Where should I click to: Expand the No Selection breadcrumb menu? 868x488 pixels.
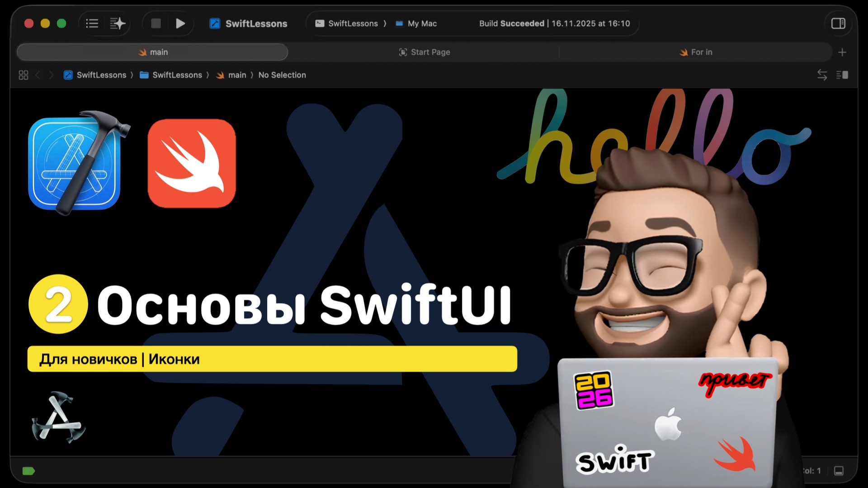coord(282,75)
